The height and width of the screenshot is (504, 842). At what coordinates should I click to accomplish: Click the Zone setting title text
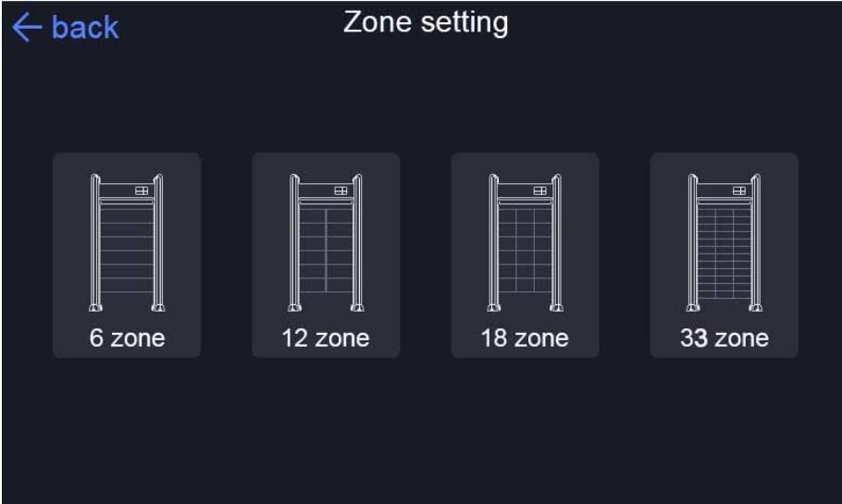(x=426, y=22)
